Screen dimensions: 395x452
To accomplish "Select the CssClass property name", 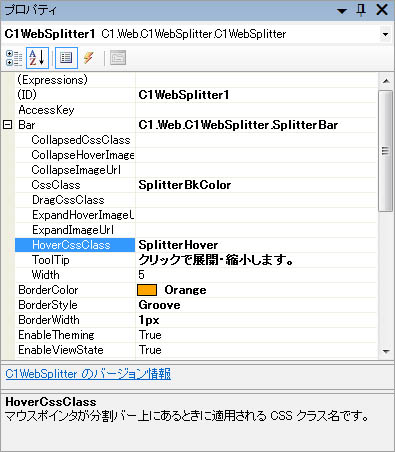I will (x=56, y=185).
